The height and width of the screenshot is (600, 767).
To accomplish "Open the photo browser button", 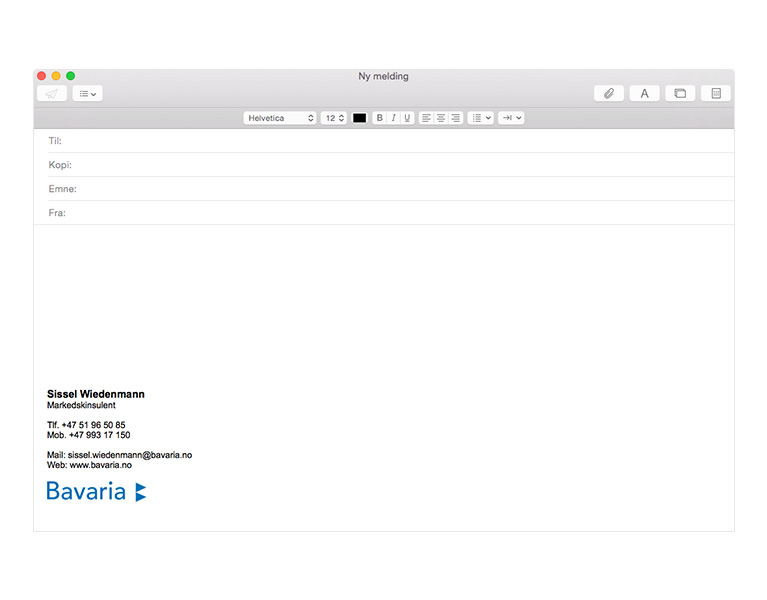I will 680,93.
